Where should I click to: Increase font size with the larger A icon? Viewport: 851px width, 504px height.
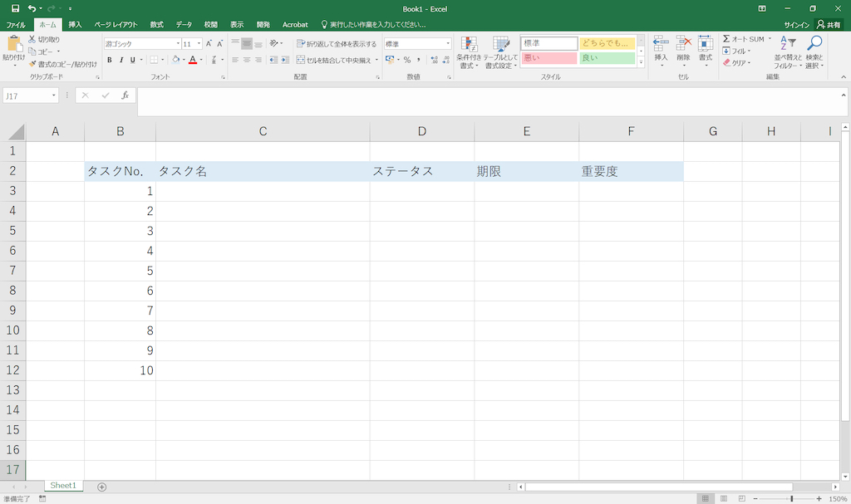[x=209, y=43]
